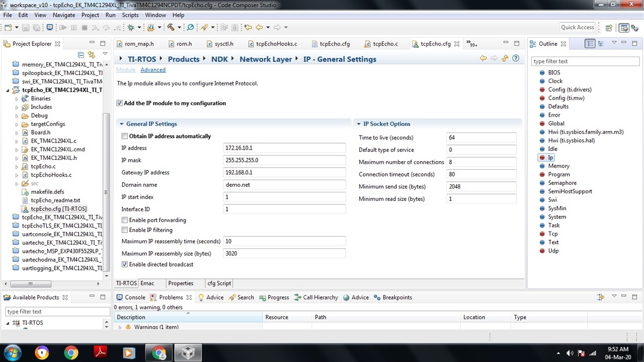Switch to the CCS Edit perspective icon

[624, 28]
